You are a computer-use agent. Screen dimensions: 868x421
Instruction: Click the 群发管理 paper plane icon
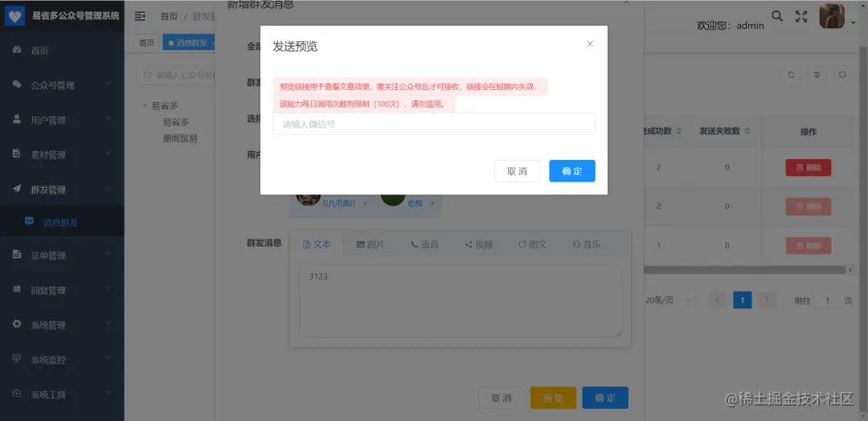17,189
